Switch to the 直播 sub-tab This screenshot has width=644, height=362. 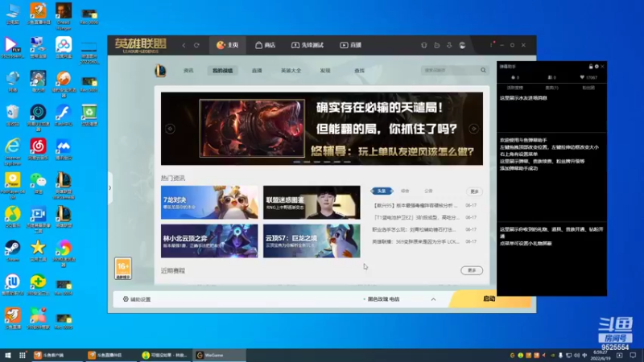coord(257,71)
